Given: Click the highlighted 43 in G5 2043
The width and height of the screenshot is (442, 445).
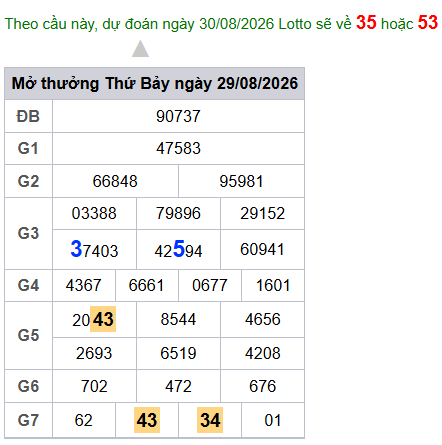Looking at the screenshot, I should coord(103,319).
